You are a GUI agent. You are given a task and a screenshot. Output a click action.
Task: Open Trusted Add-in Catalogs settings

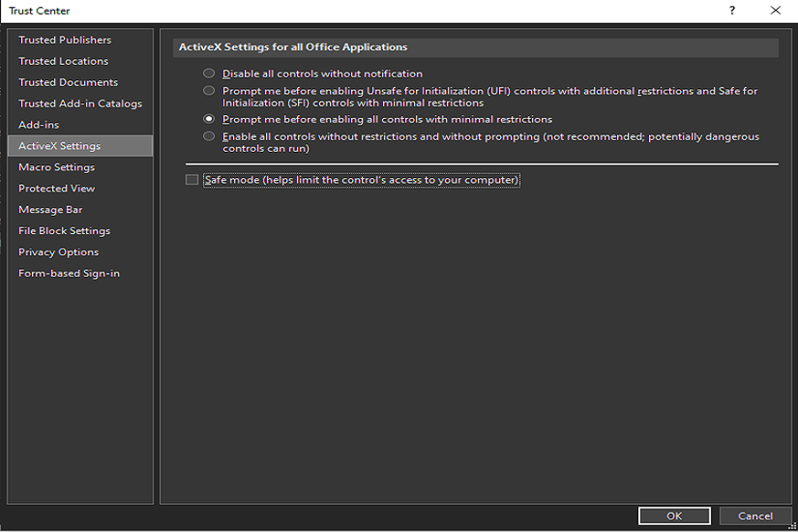click(79, 103)
